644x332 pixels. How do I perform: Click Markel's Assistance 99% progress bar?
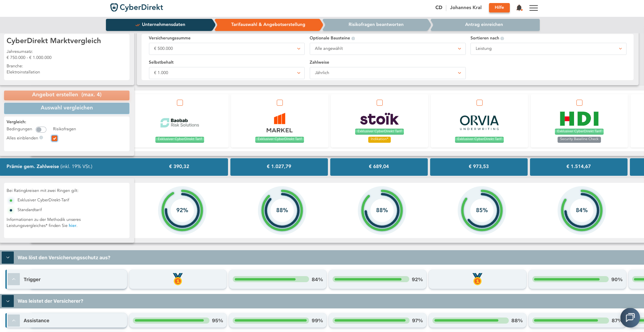pos(271,321)
